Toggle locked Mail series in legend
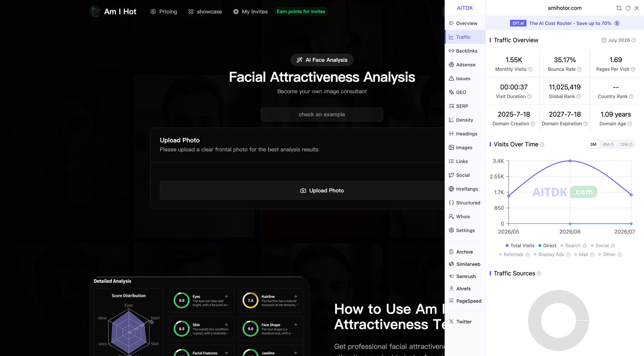Image resolution: width=644 pixels, height=356 pixels. coord(584,254)
